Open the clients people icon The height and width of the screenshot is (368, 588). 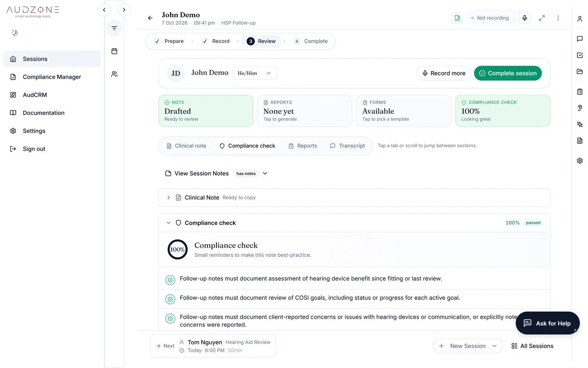(114, 74)
